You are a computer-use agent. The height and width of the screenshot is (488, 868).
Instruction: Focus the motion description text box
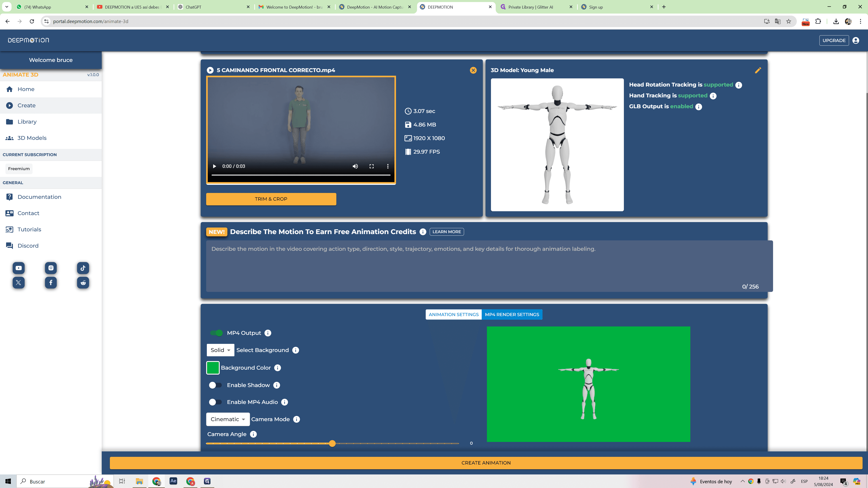pyautogui.click(x=489, y=266)
